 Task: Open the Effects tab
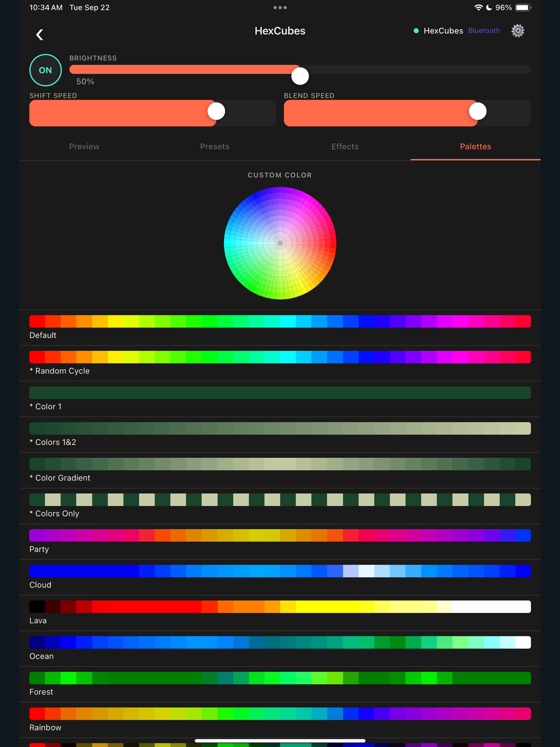coord(345,147)
